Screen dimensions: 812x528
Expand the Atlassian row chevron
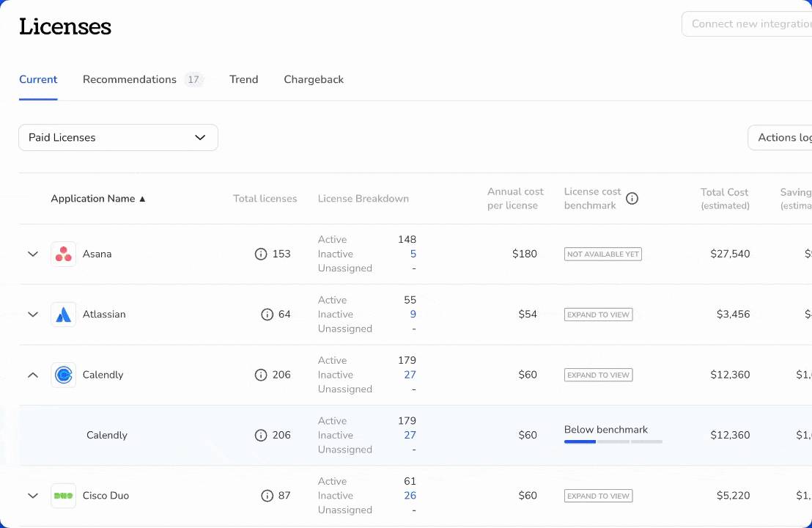[33, 315]
